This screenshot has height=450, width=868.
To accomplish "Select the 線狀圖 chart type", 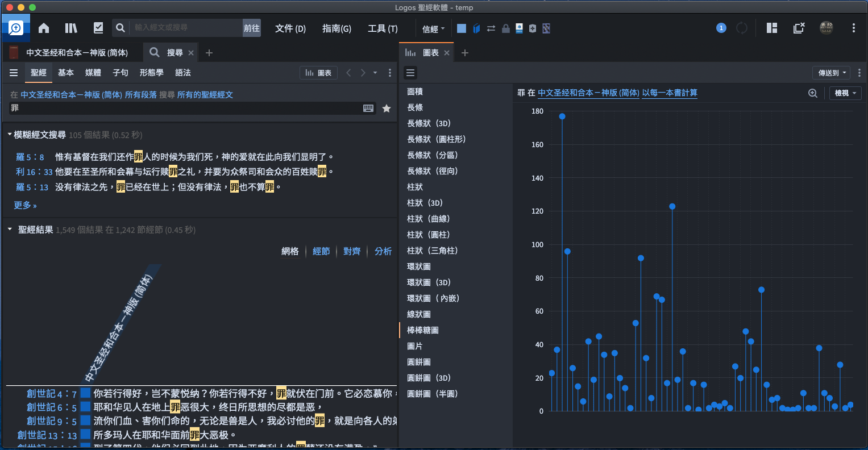I will (x=419, y=314).
